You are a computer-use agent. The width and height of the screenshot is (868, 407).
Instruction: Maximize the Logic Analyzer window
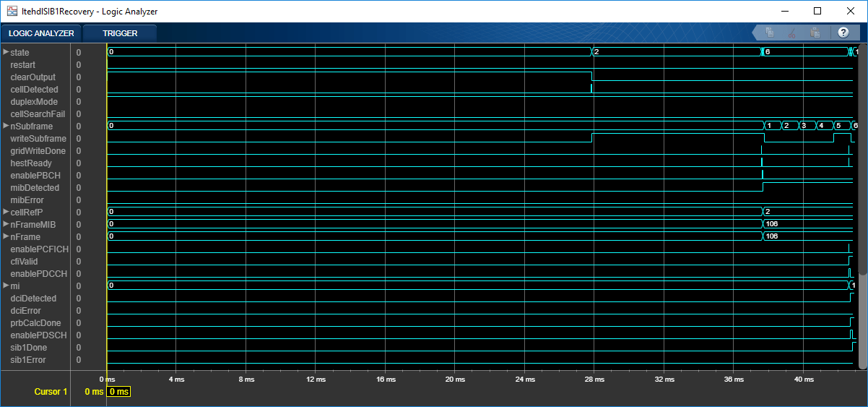click(x=817, y=11)
